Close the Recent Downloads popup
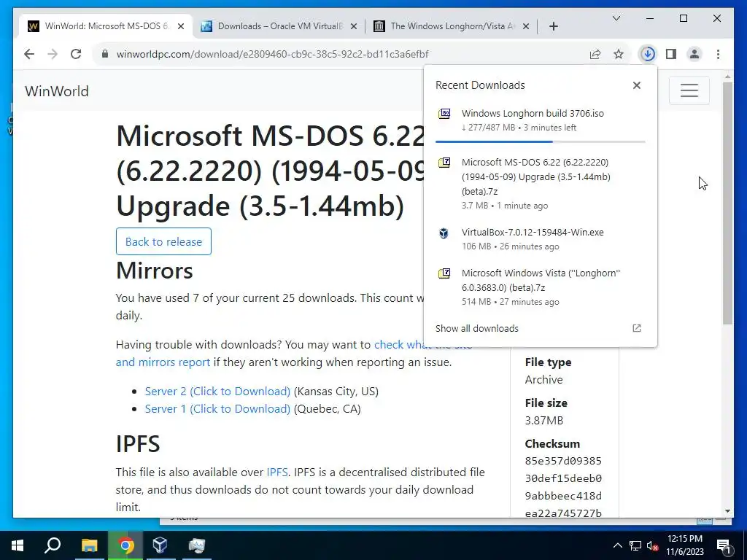 tap(636, 85)
